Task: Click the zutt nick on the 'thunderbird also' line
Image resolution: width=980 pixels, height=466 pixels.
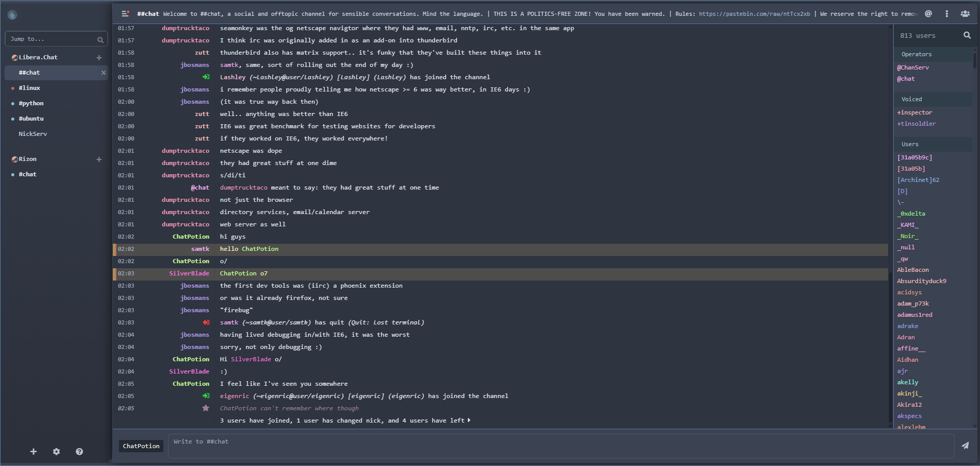Action: [x=202, y=53]
